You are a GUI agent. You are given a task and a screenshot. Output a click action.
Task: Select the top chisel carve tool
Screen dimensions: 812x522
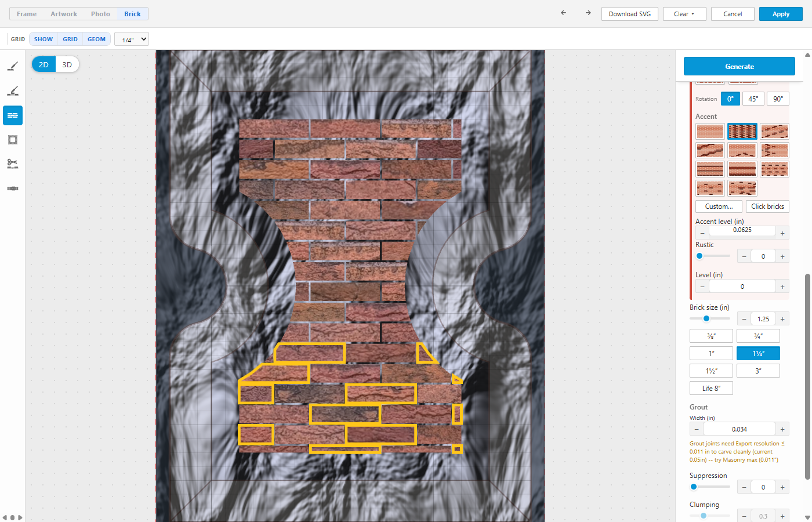click(x=13, y=67)
